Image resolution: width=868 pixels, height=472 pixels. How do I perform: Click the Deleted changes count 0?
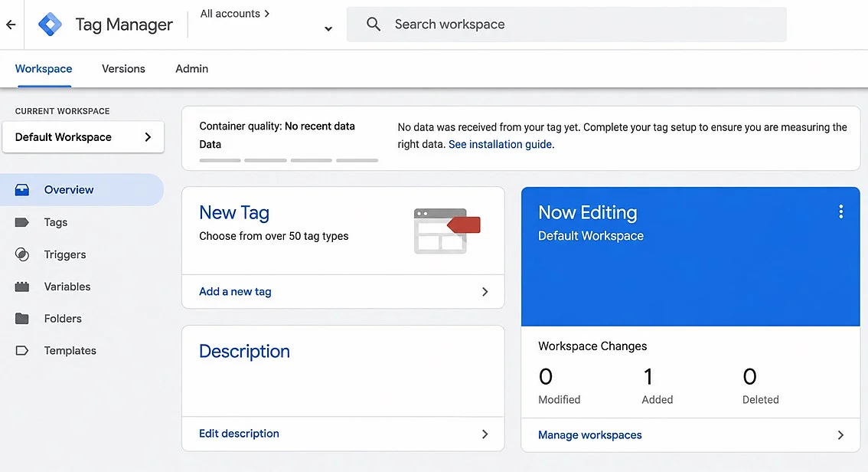(749, 377)
